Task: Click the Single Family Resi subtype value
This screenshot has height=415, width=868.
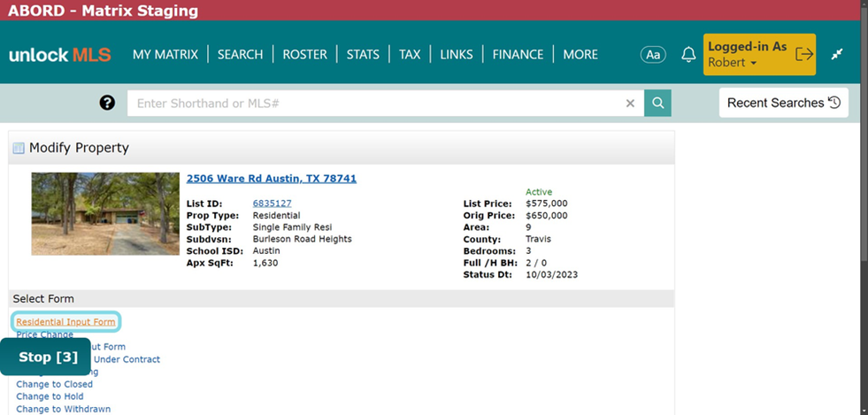Action: click(292, 227)
